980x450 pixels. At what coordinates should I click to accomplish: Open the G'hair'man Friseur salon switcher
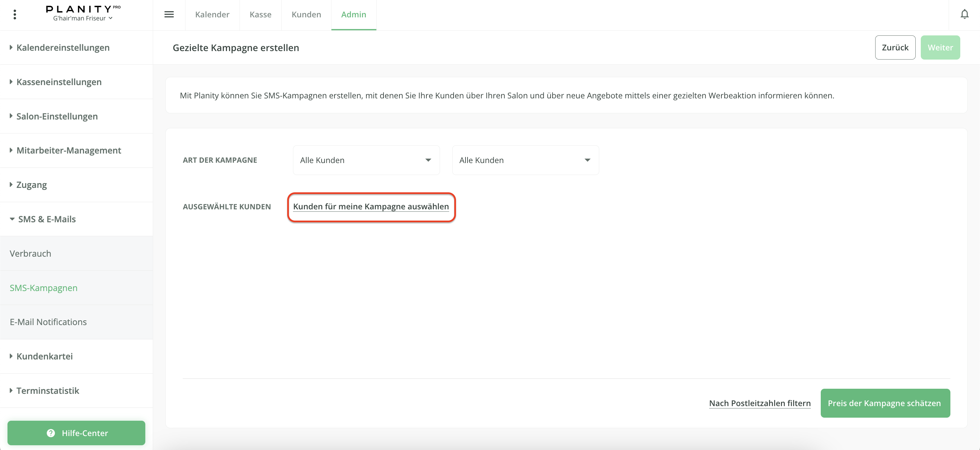[83, 18]
